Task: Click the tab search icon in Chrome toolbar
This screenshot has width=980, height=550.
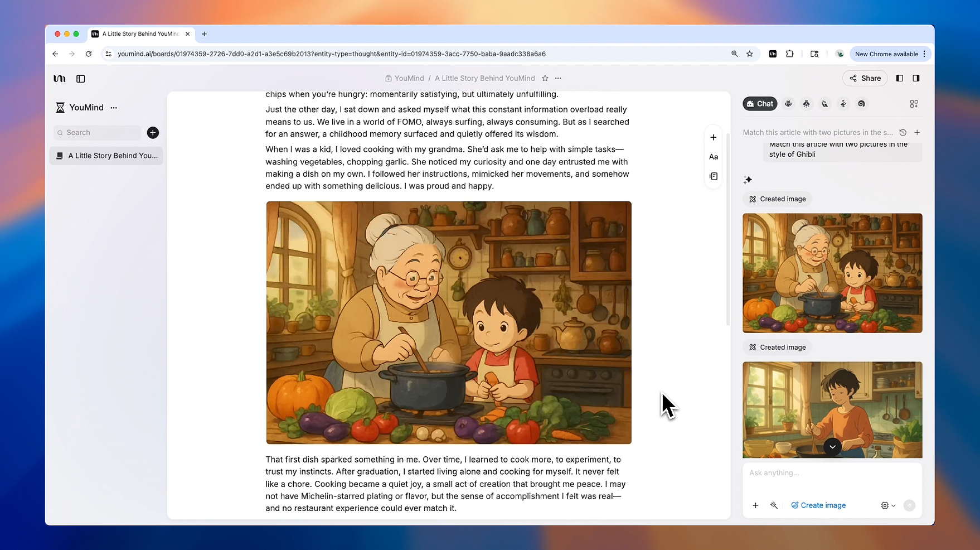Action: (814, 54)
